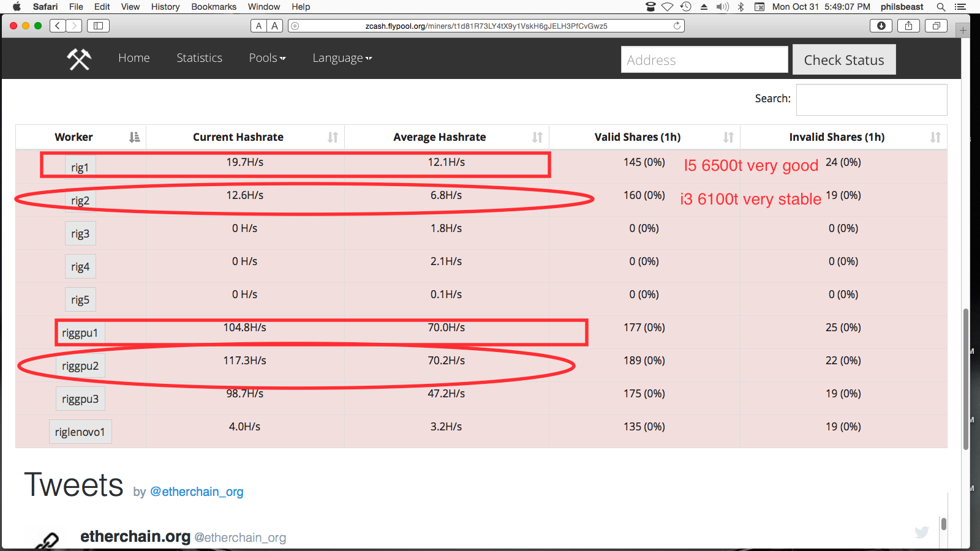This screenshot has width=980, height=551.
Task: Click the Bluetooth menu bar icon
Action: click(741, 7)
